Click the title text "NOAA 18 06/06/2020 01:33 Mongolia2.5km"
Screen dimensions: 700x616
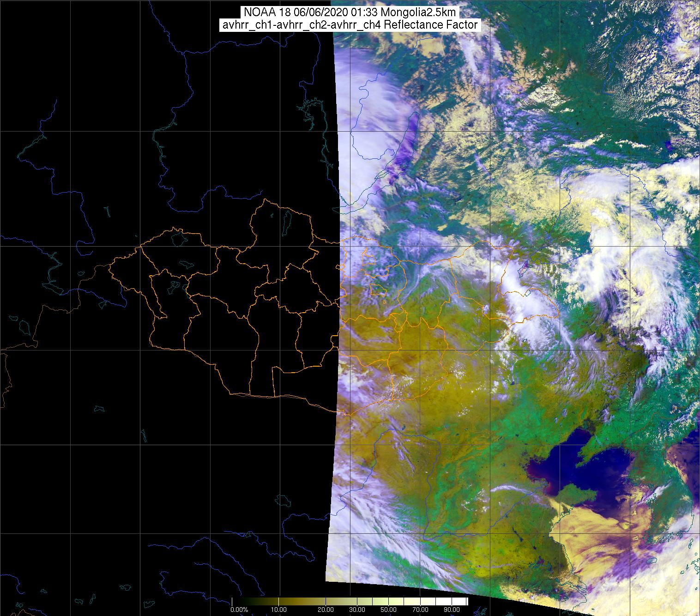(350, 12)
